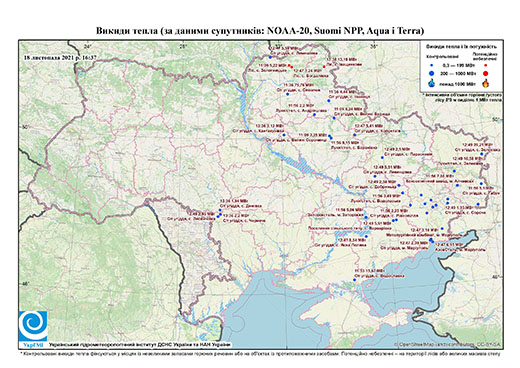The height and width of the screenshot is (368, 520).
Task: Select the large blue circle legend symbol
Action: pyautogui.click(x=432, y=73)
